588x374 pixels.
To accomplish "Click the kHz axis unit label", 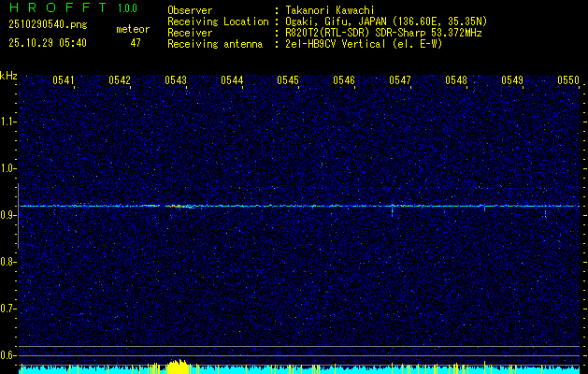I will [8, 76].
